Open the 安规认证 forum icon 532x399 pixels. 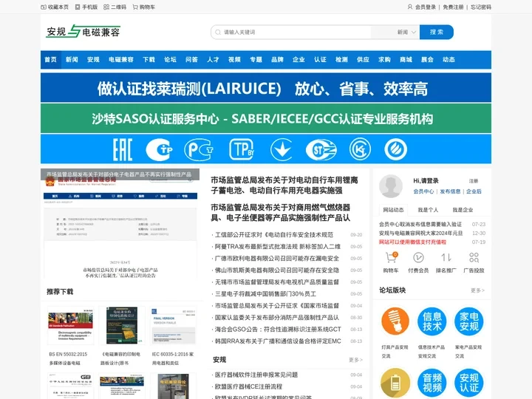469,383
